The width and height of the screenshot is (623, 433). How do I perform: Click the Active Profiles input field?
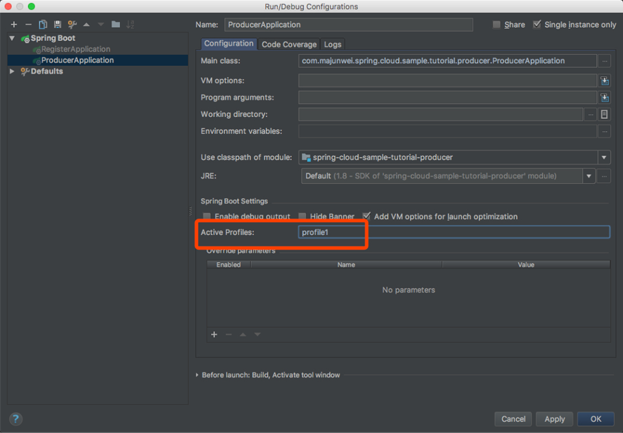pyautogui.click(x=454, y=232)
